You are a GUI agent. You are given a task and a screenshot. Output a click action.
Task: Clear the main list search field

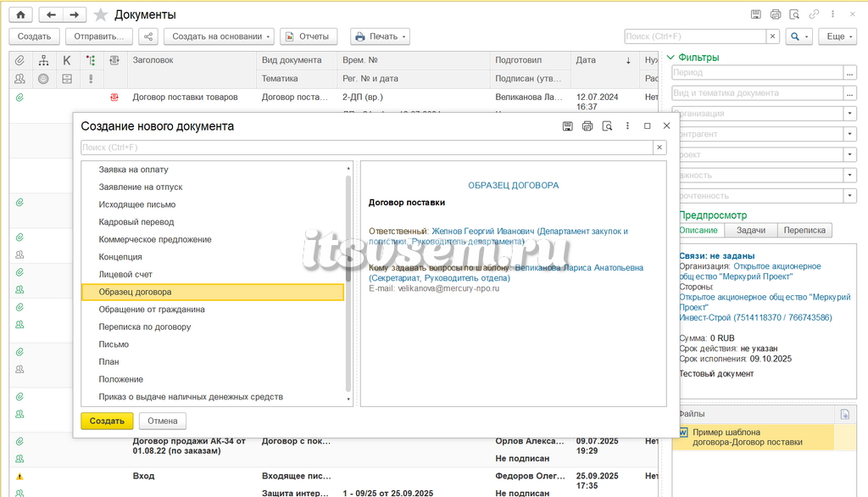[x=773, y=36]
